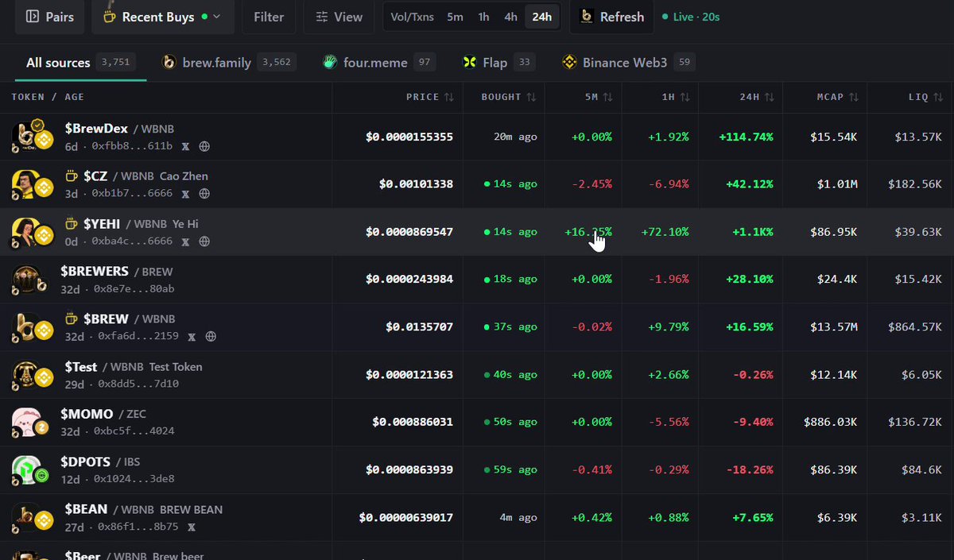954x560 pixels.
Task: Select the 4h Vol/Txns timeframe
Action: (x=510, y=17)
